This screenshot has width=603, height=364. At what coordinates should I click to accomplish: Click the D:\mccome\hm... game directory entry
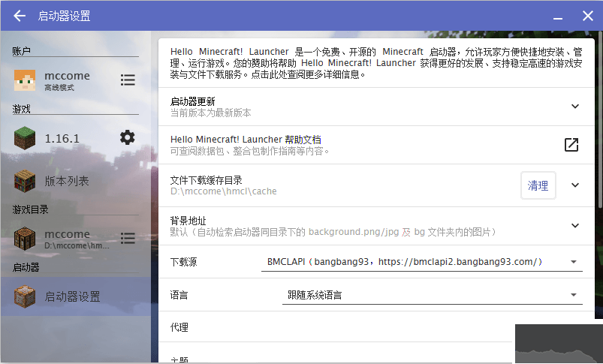pyautogui.click(x=76, y=239)
